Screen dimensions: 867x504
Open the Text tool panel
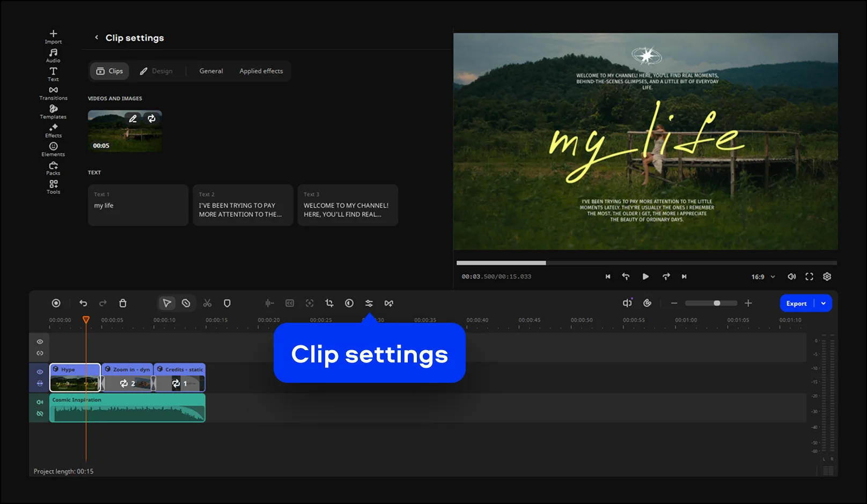[x=53, y=74]
